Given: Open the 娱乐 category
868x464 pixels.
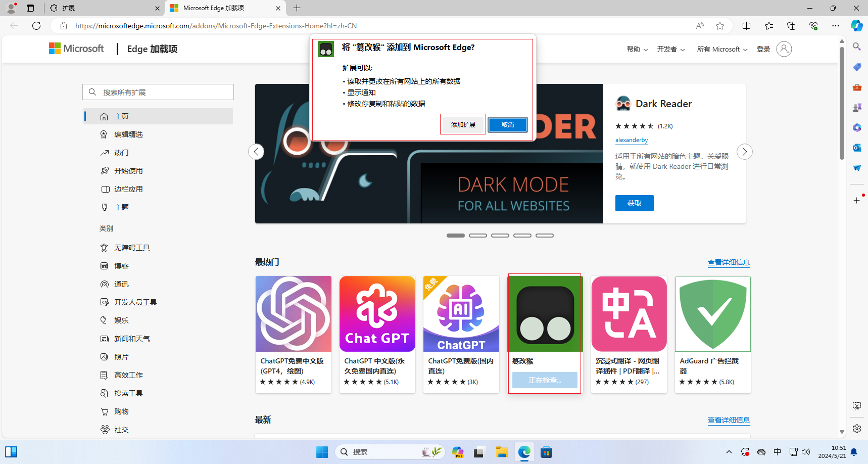Looking at the screenshot, I should click(158, 320).
